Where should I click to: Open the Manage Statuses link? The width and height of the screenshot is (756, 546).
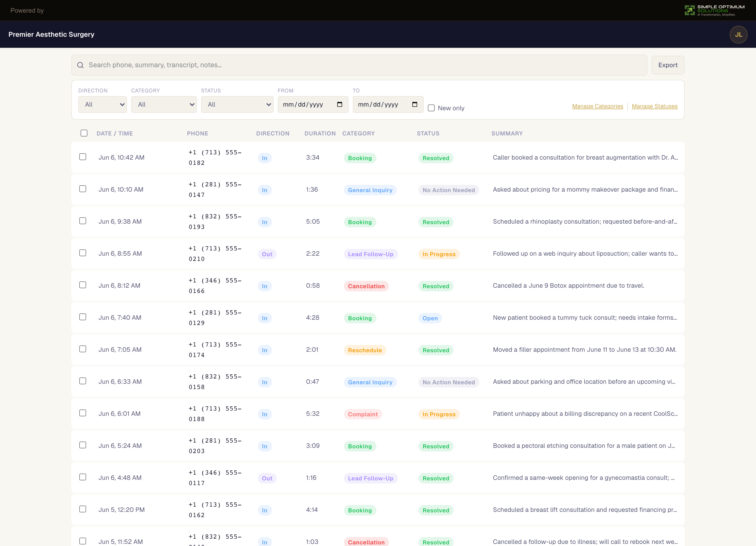pyautogui.click(x=654, y=106)
